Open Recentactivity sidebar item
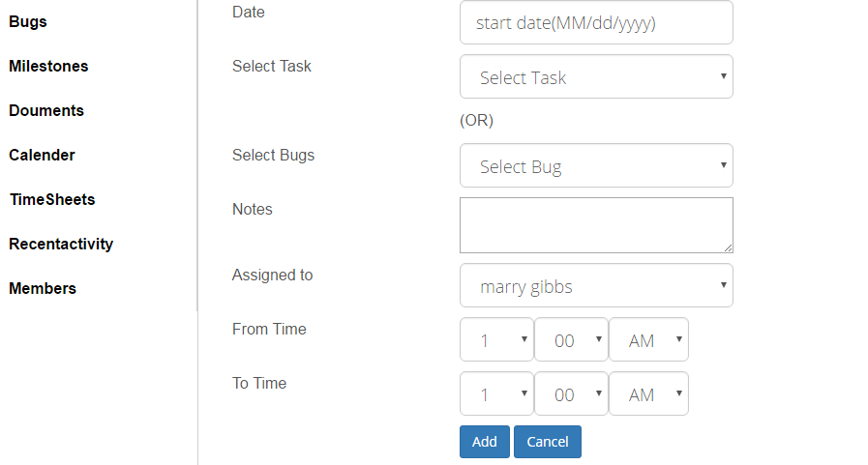Viewport: 868px width, 465px height. click(61, 244)
